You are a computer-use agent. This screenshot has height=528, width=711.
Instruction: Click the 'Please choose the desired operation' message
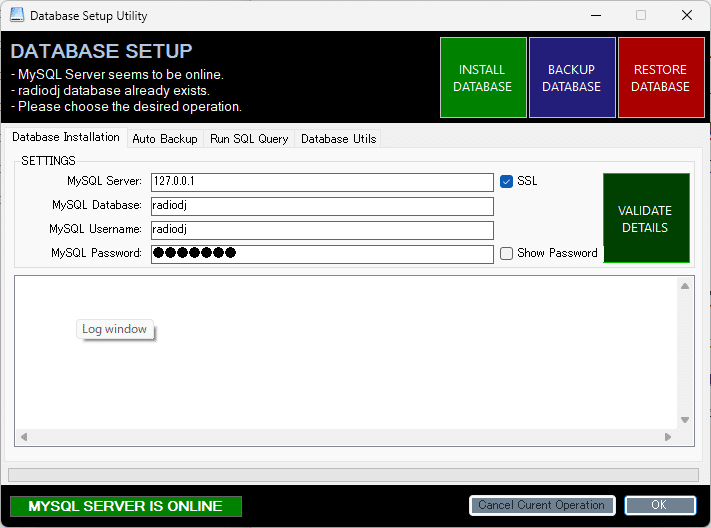tap(127, 107)
